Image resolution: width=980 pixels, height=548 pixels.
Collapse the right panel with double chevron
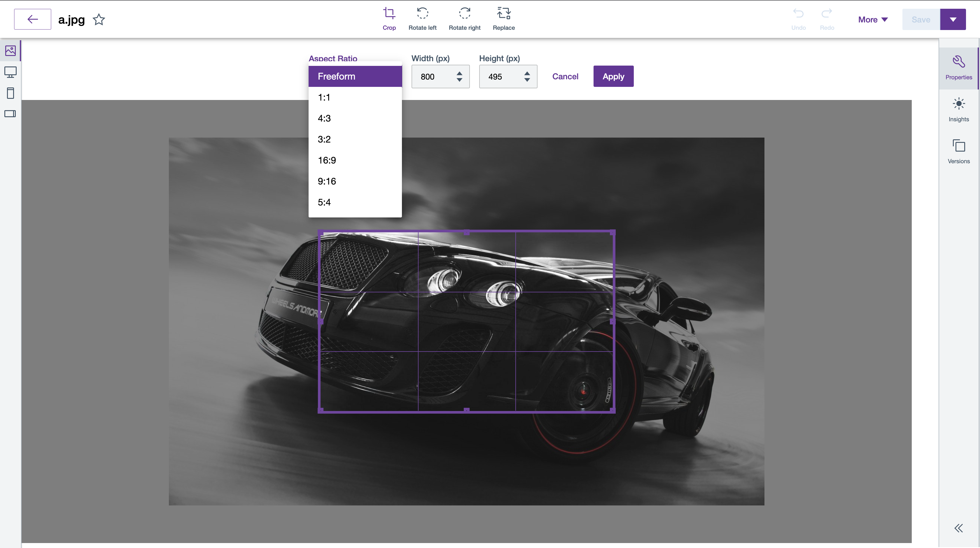958,528
